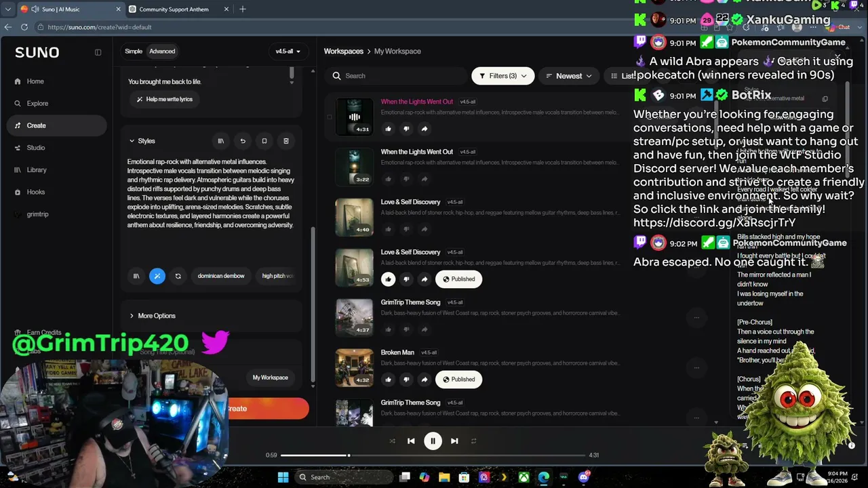Open a new browser tab

coord(242,9)
